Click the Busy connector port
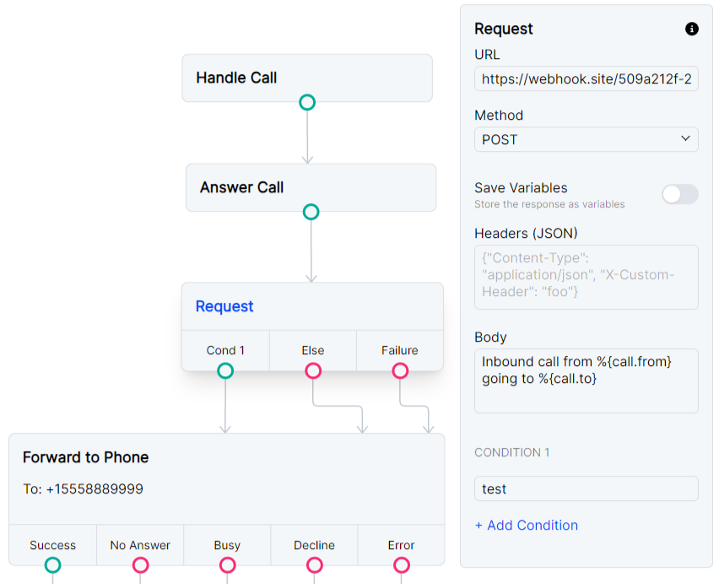 [227, 565]
